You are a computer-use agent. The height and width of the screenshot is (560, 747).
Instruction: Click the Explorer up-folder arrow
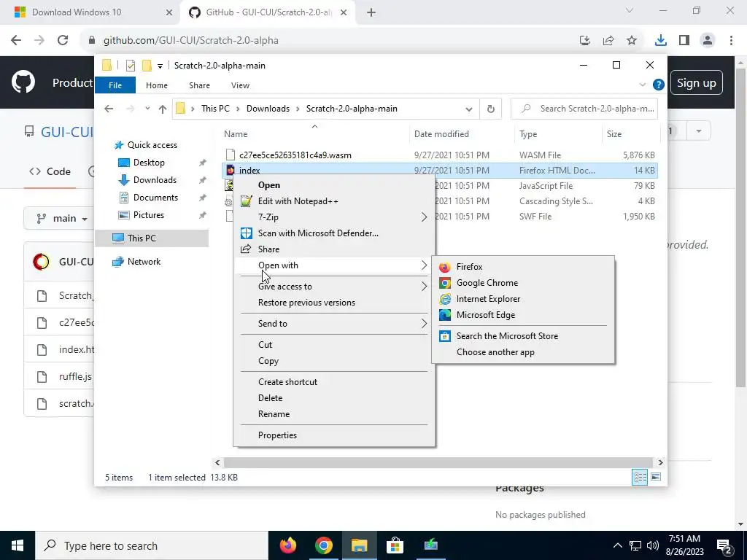click(163, 109)
